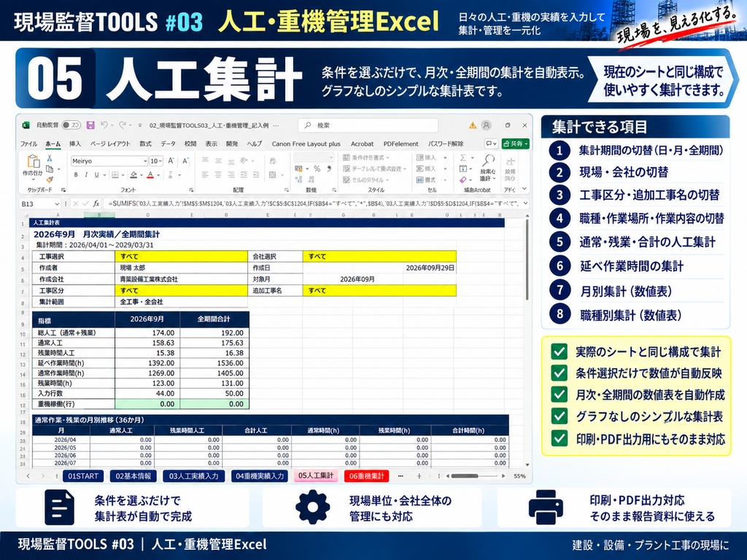747x560 pixels.
Task: Click the yellow 工事選択 すべて cell
Action: click(181, 256)
